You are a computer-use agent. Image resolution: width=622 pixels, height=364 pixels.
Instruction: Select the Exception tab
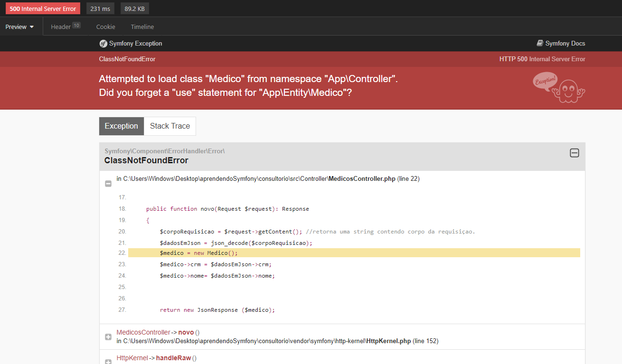click(122, 126)
